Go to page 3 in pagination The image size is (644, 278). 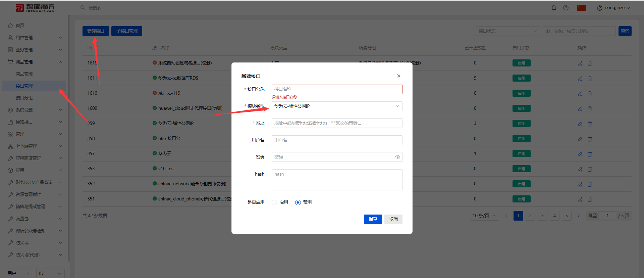542,216
